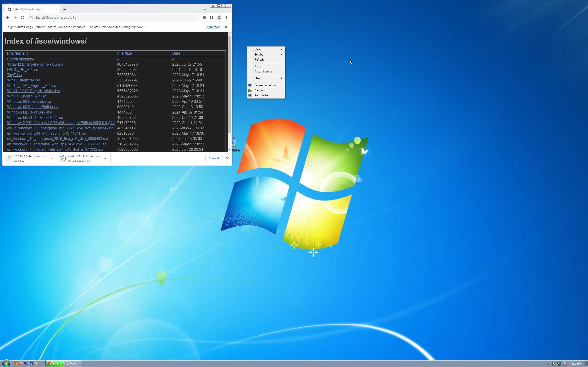The height and width of the screenshot is (367, 588).
Task: Click the muted volume tray icon
Action: pyautogui.click(x=565, y=364)
